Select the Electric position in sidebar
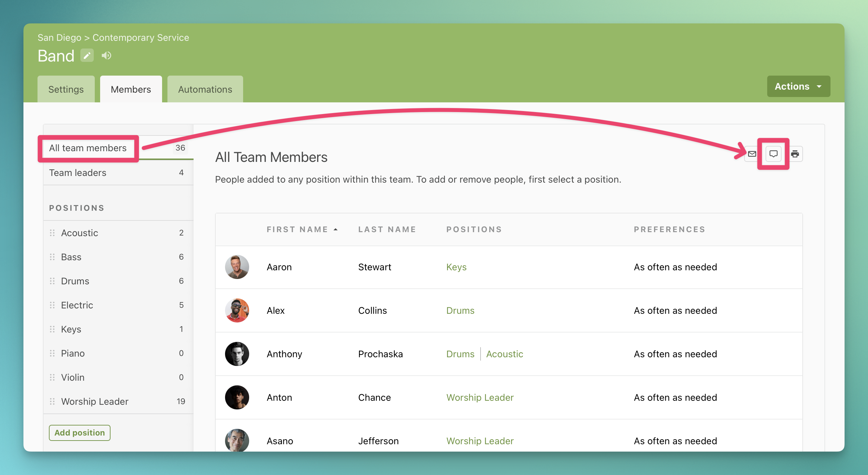This screenshot has height=475, width=868. click(77, 305)
